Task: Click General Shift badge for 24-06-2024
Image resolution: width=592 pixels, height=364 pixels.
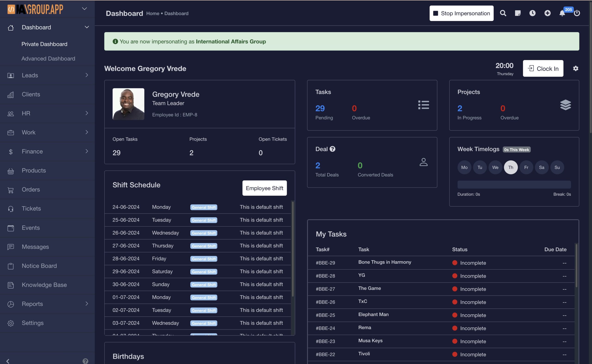Action: click(204, 207)
